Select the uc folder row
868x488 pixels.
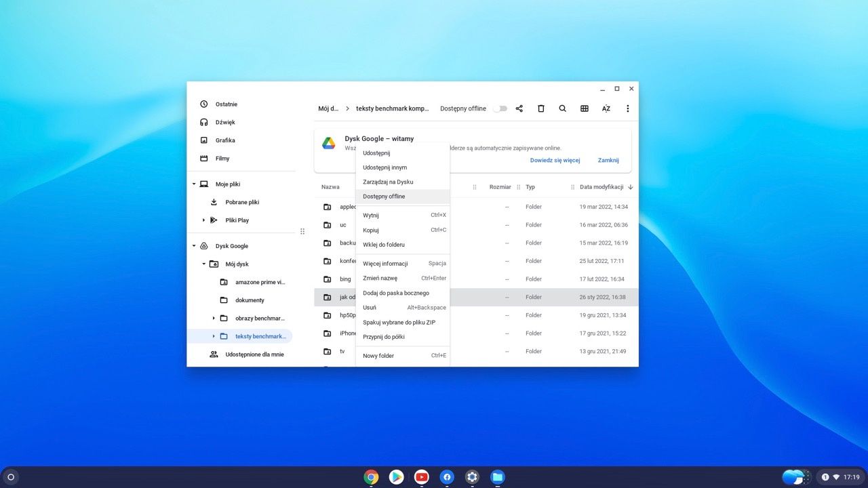pos(476,225)
